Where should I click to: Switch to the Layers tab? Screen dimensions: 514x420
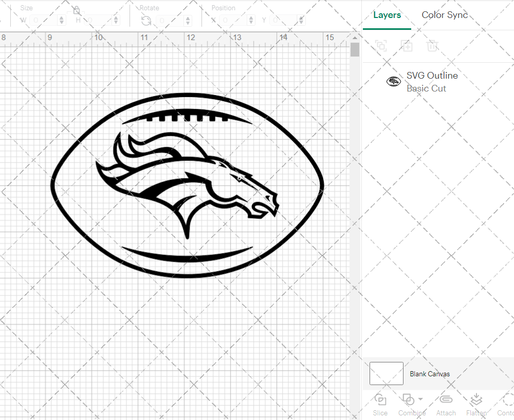pos(387,15)
